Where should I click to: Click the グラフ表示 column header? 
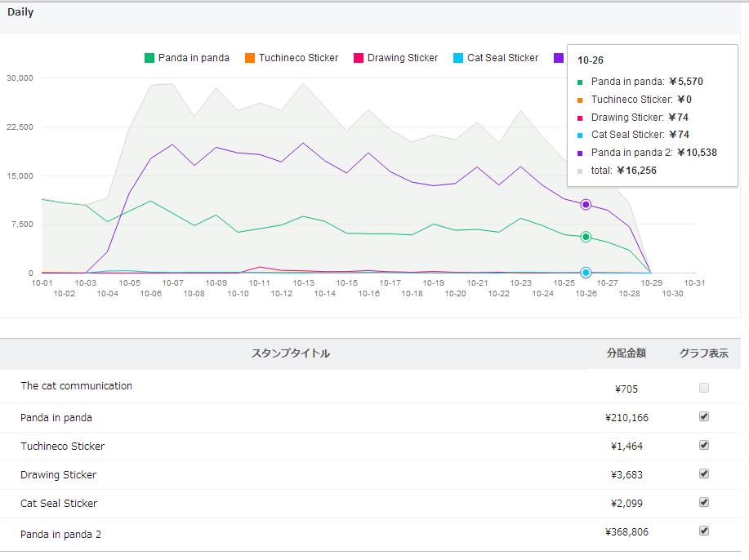[703, 353]
